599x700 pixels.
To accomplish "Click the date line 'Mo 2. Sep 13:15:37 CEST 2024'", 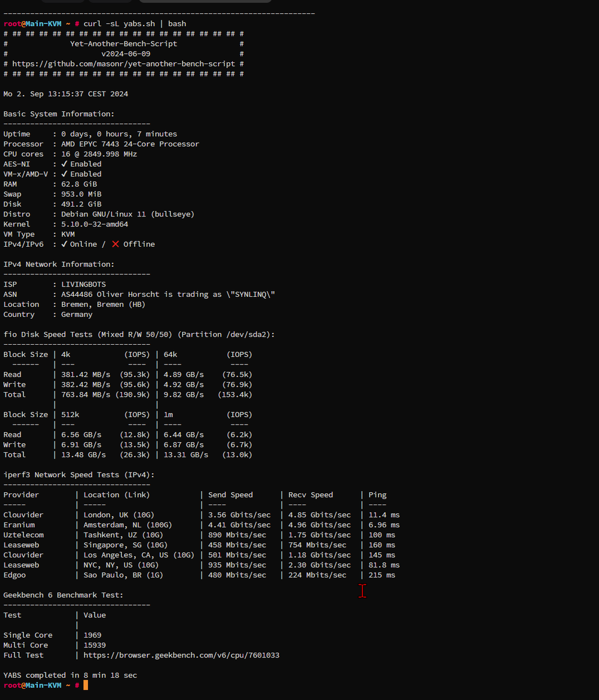I will 66,93.
